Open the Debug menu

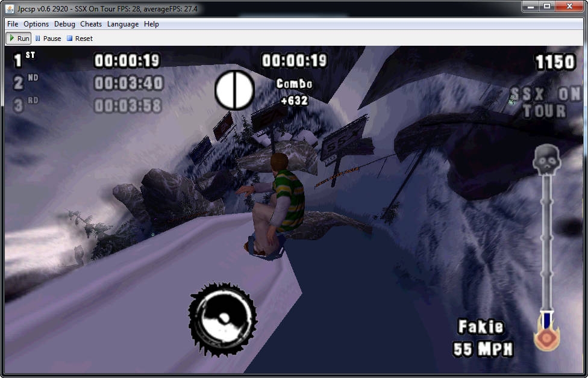[x=64, y=24]
